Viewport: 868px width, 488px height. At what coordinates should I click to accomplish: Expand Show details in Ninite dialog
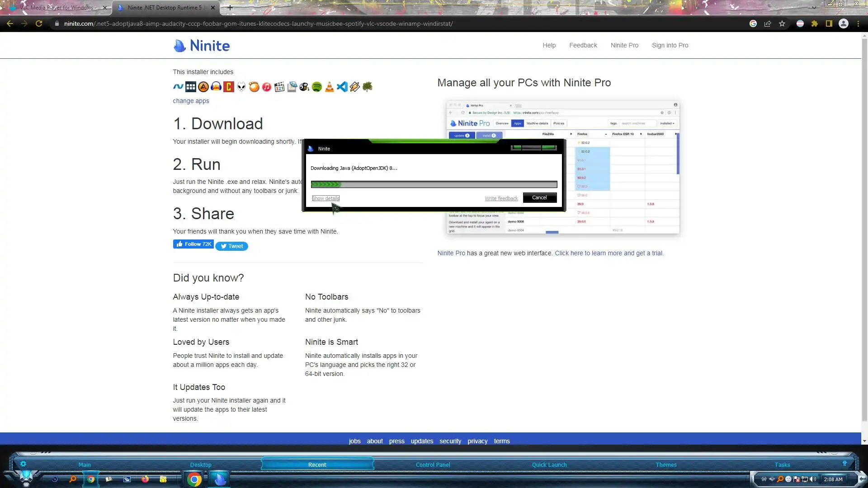point(325,198)
